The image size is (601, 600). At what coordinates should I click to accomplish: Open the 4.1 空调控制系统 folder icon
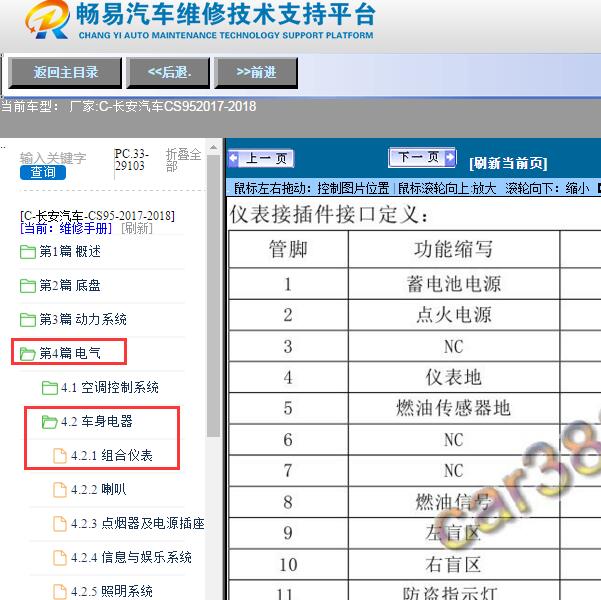point(49,388)
